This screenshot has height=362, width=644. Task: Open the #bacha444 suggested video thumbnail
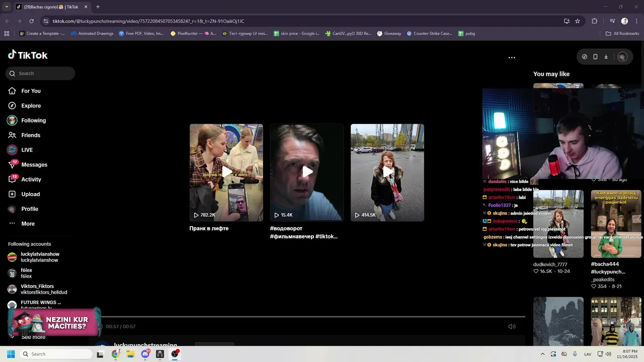[x=616, y=224]
